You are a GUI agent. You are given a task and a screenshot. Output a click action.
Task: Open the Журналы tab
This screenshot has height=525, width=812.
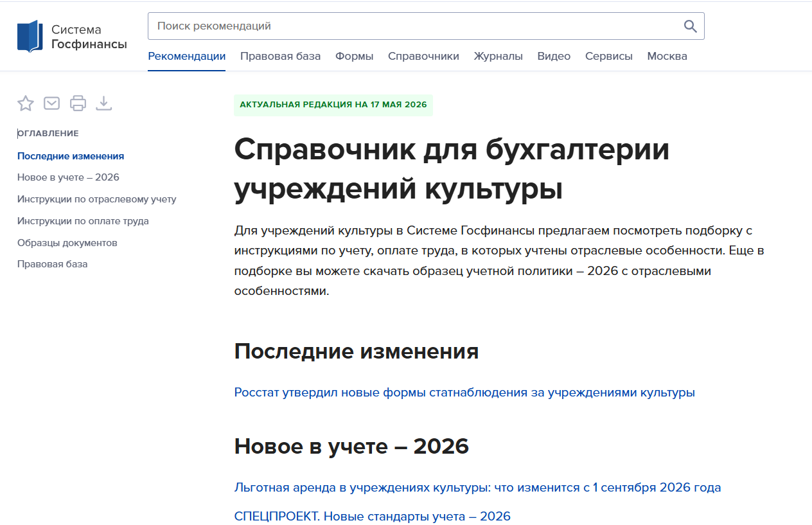pyautogui.click(x=499, y=57)
